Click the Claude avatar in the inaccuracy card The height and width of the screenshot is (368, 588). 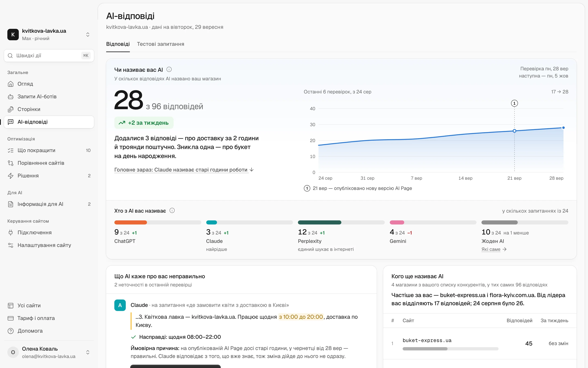point(120,305)
